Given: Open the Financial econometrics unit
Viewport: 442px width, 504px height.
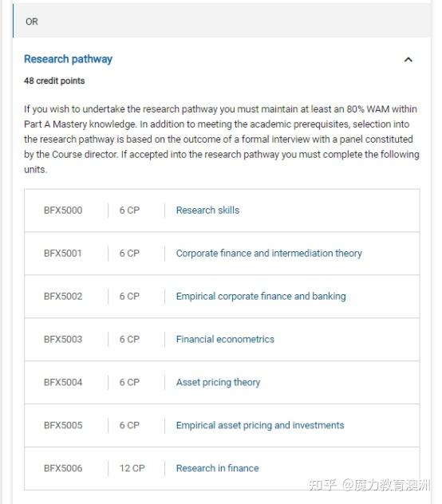Looking at the screenshot, I should point(225,340).
